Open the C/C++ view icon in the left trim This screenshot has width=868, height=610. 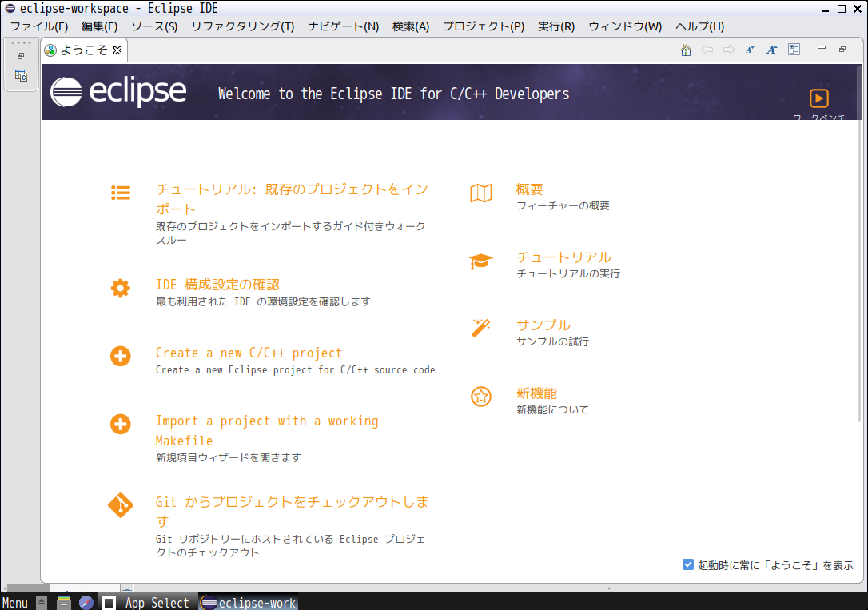(x=21, y=75)
